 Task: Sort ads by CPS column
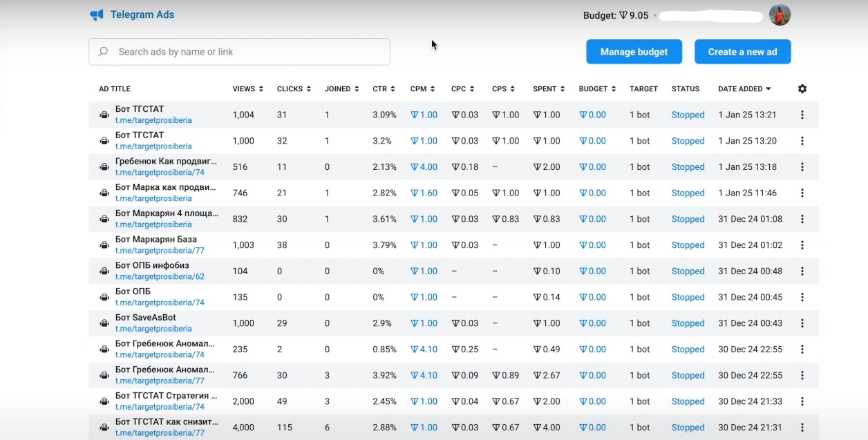[504, 89]
